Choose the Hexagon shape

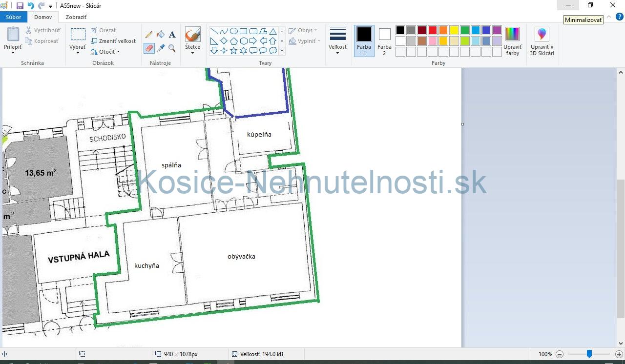tap(243, 41)
